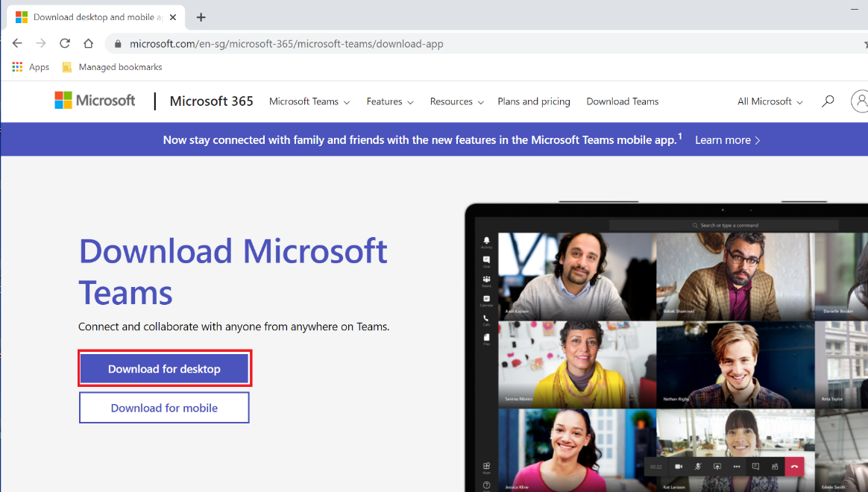
Task: Click the muted microphone icon in meeting controls
Action: (x=698, y=467)
